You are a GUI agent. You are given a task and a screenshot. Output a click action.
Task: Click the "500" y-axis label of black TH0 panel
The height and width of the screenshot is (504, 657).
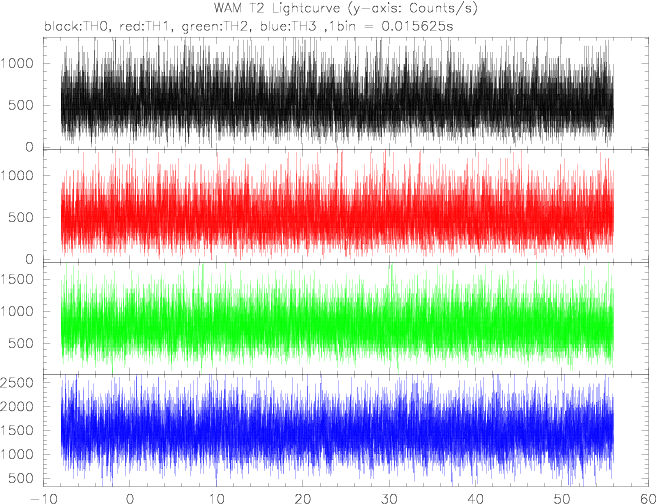point(21,105)
